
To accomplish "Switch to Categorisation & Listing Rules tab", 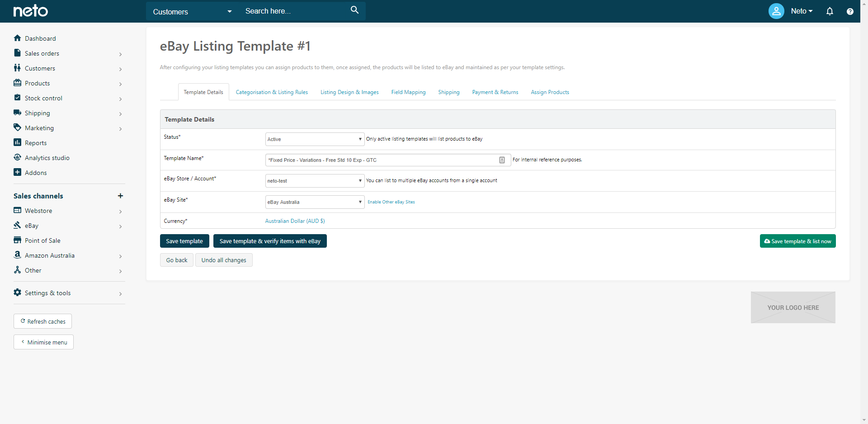I will point(272,92).
